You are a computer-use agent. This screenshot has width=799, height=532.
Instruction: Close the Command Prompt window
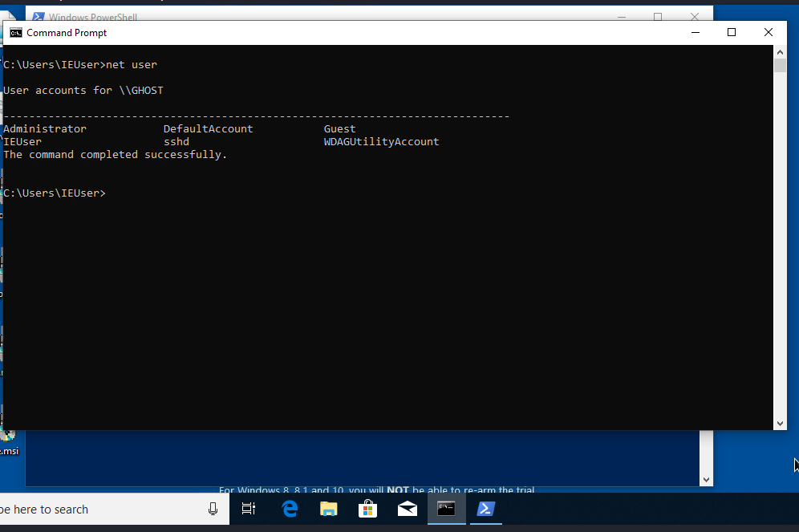tap(769, 33)
